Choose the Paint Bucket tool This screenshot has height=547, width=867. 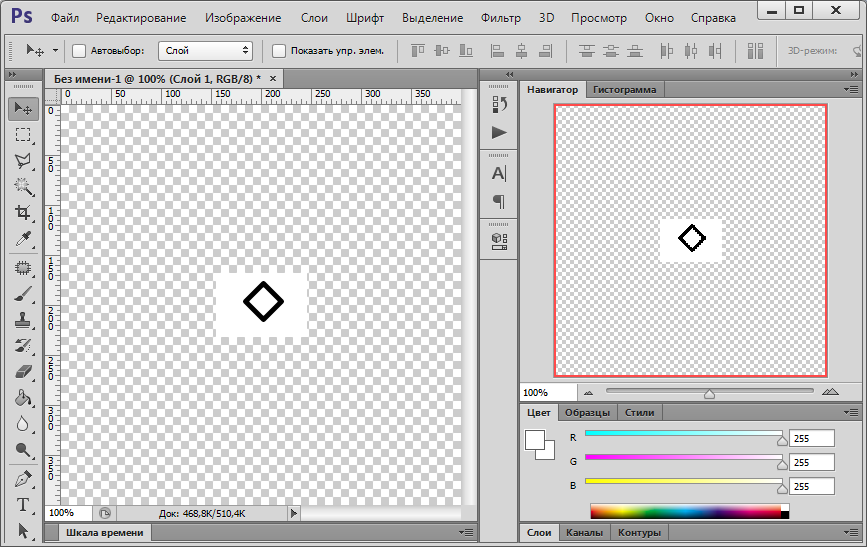(x=23, y=398)
